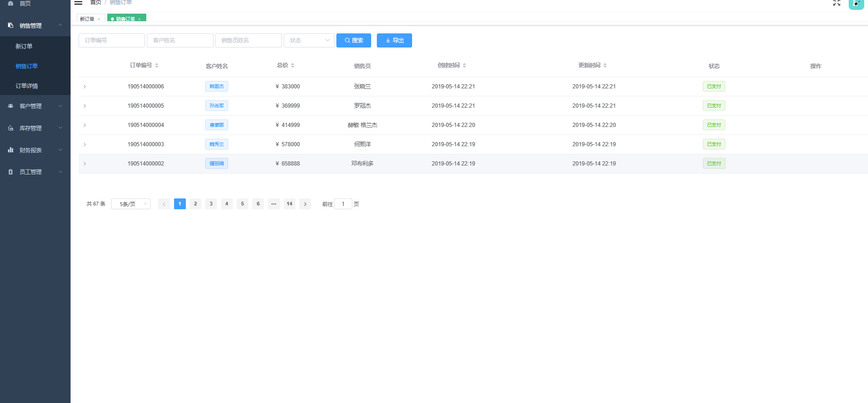
Task: Toggle fullscreen mode icon at top right
Action: pyautogui.click(x=836, y=3)
